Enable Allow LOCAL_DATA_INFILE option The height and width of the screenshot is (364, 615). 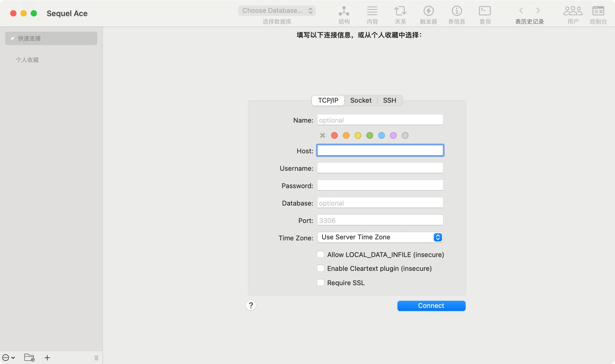coord(320,254)
